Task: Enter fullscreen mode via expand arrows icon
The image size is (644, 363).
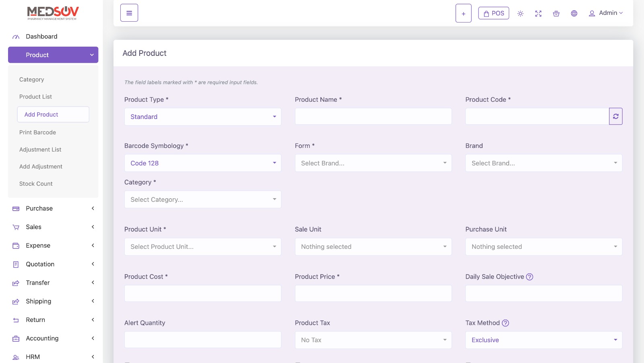Action: (x=538, y=14)
